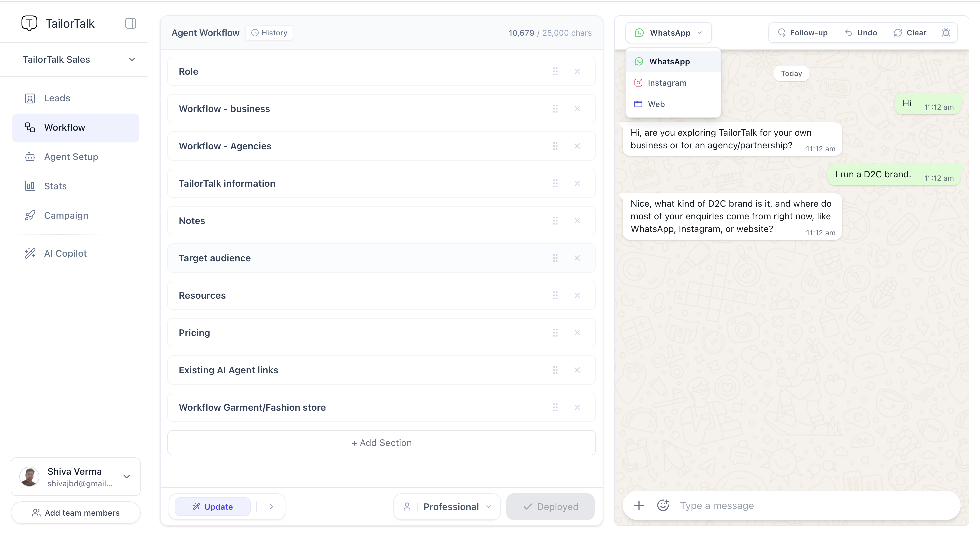Image resolution: width=980 pixels, height=536 pixels.
Task: Open AI Copilot from sidebar
Action: tap(76, 253)
